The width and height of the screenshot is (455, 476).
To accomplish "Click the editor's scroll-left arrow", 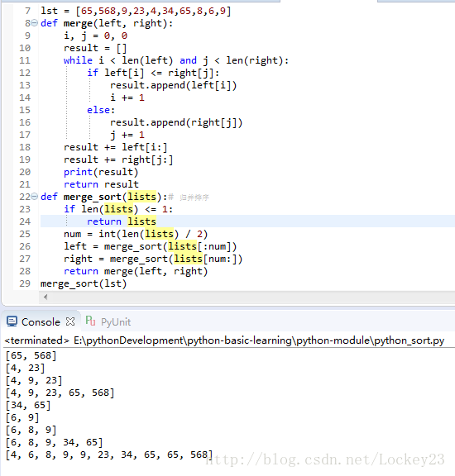I will pos(45,297).
